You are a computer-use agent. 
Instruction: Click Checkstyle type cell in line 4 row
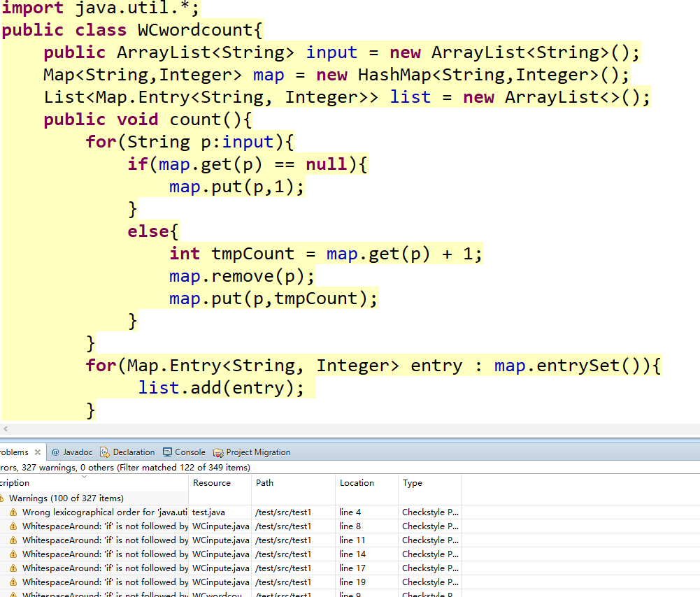click(x=430, y=512)
